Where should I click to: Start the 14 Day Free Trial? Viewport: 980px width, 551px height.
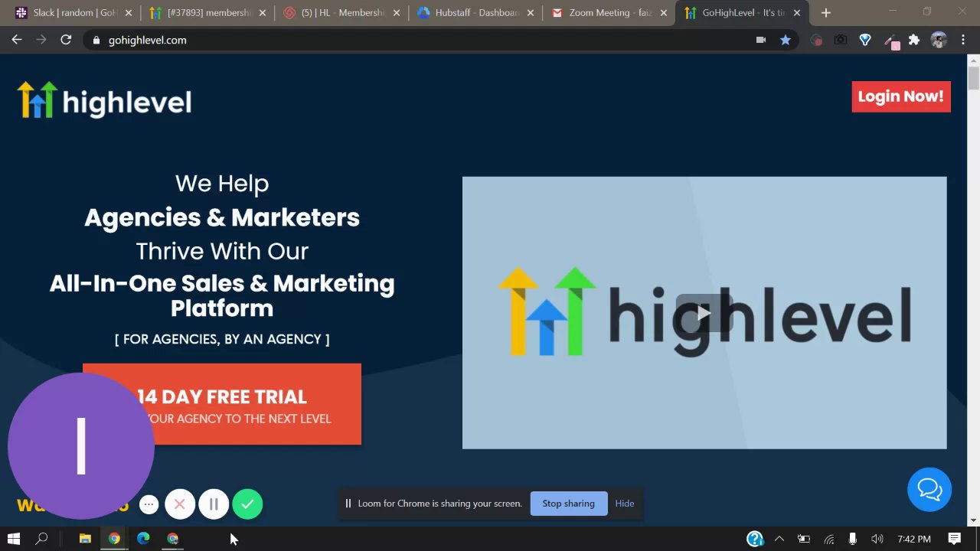pos(222,404)
